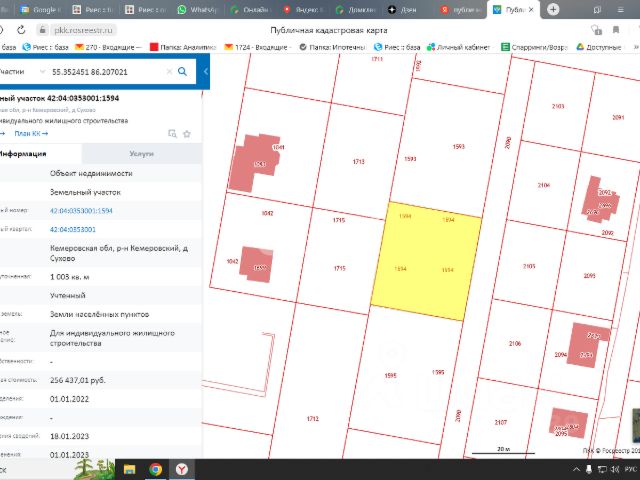Switch to the WhatsApp browser tab

[x=198, y=9]
